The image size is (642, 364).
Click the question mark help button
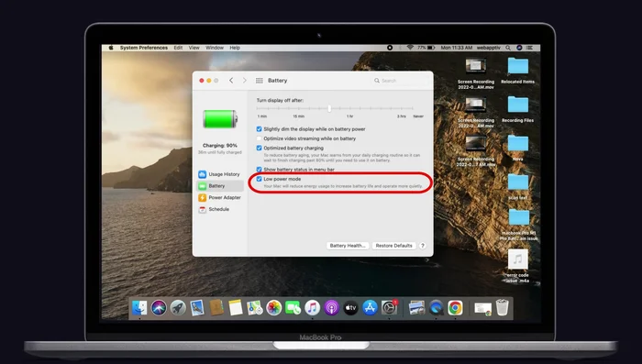(423, 246)
